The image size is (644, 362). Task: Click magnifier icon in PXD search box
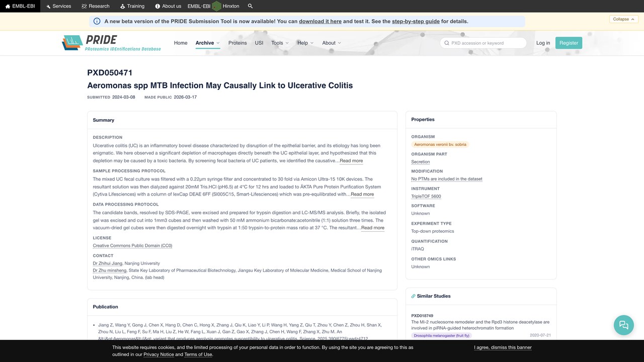(x=446, y=43)
